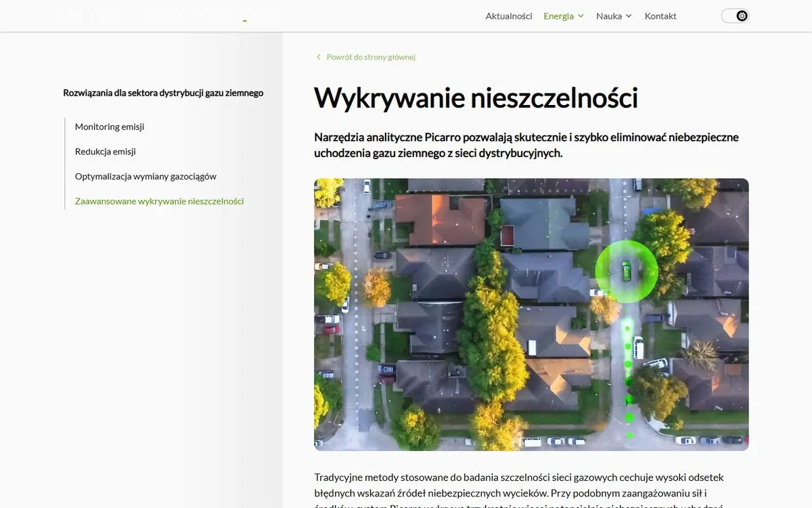Image resolution: width=812 pixels, height=508 pixels.
Task: Click the site logo in header
Action: point(169,16)
